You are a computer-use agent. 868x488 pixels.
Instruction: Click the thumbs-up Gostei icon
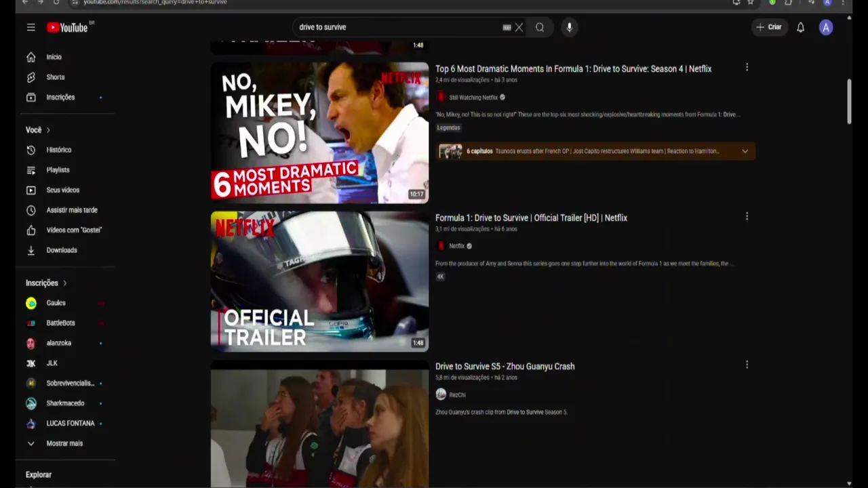click(31, 230)
